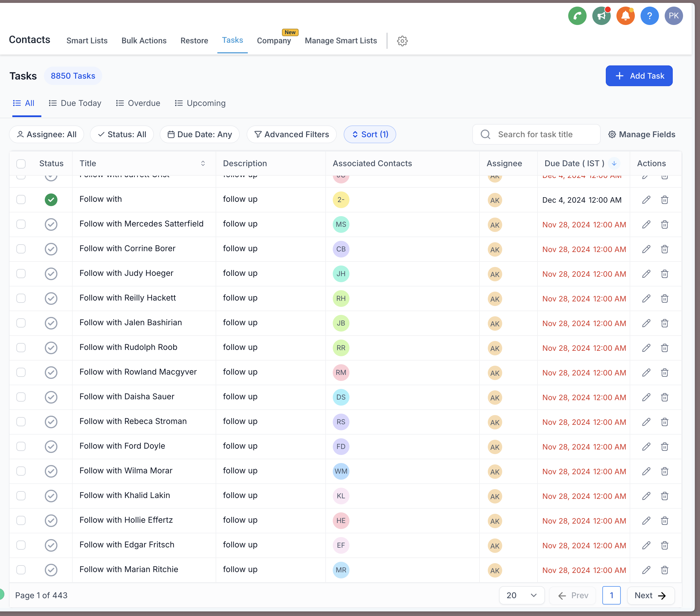Switch to the Overdue tab
Viewport: 700px width, 616px height.
pyautogui.click(x=138, y=103)
